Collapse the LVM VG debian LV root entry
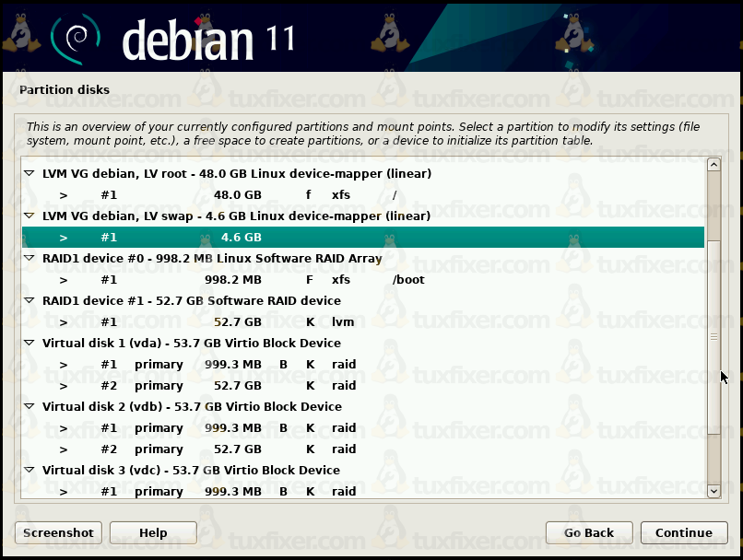Viewport: 743px width, 560px height. pyautogui.click(x=29, y=174)
